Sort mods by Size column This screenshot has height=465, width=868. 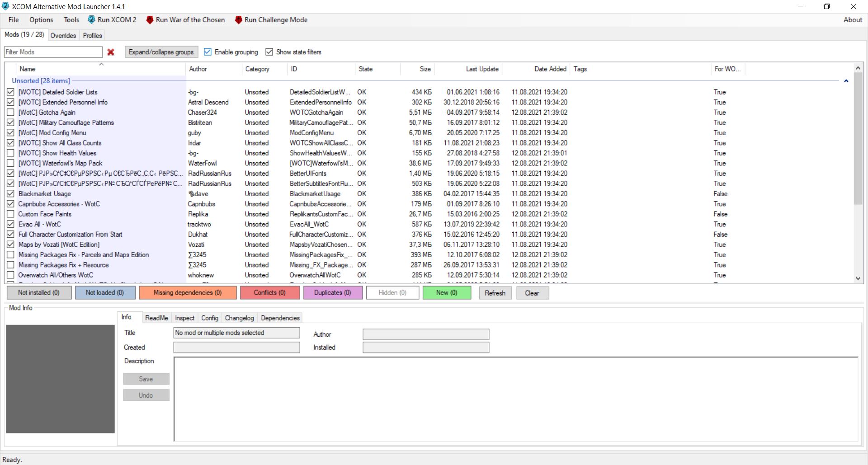tap(417, 69)
